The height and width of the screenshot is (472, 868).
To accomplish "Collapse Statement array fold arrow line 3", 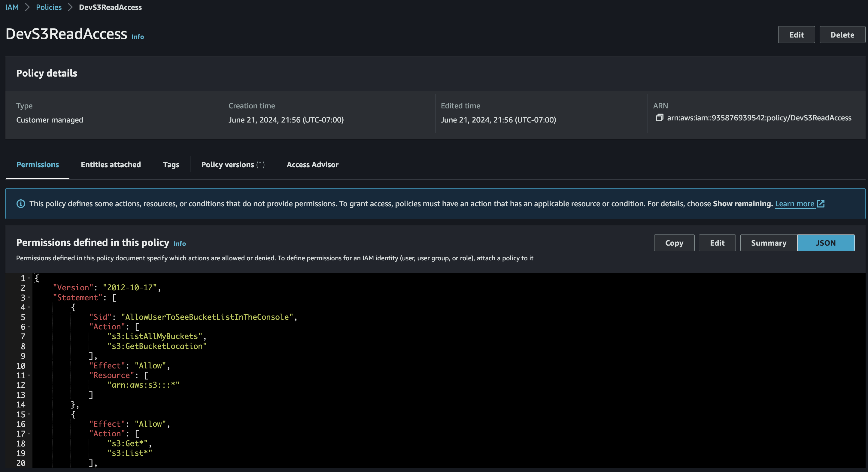I will (29, 298).
